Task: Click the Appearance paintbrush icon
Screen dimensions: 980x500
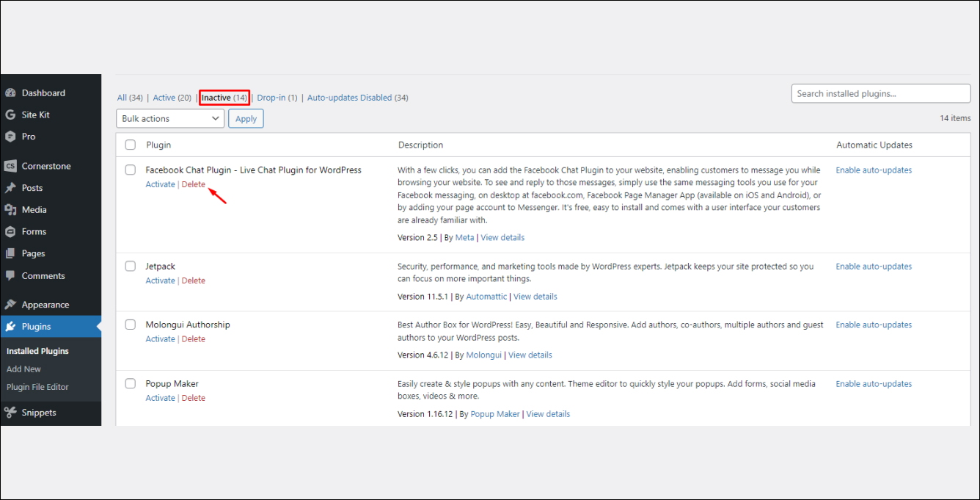Action: coord(10,305)
